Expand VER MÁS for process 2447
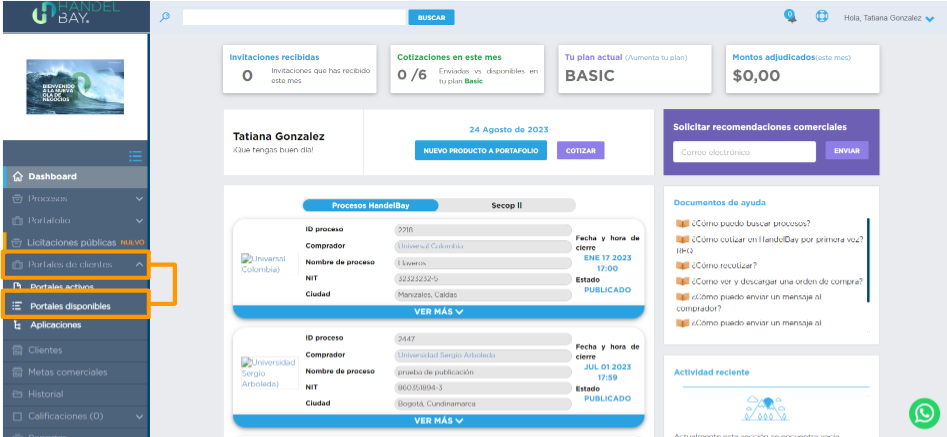947x437 pixels. 438,421
